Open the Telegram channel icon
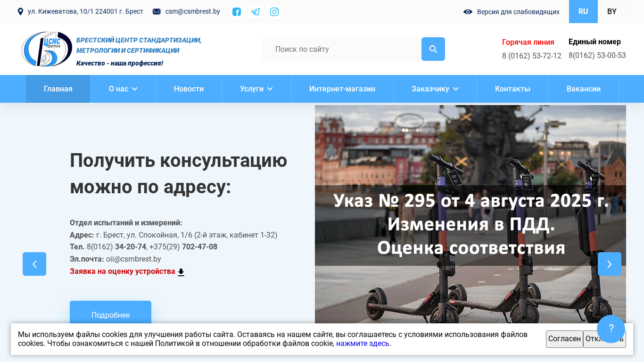Viewport: 644px width, 362px height. pos(256,12)
